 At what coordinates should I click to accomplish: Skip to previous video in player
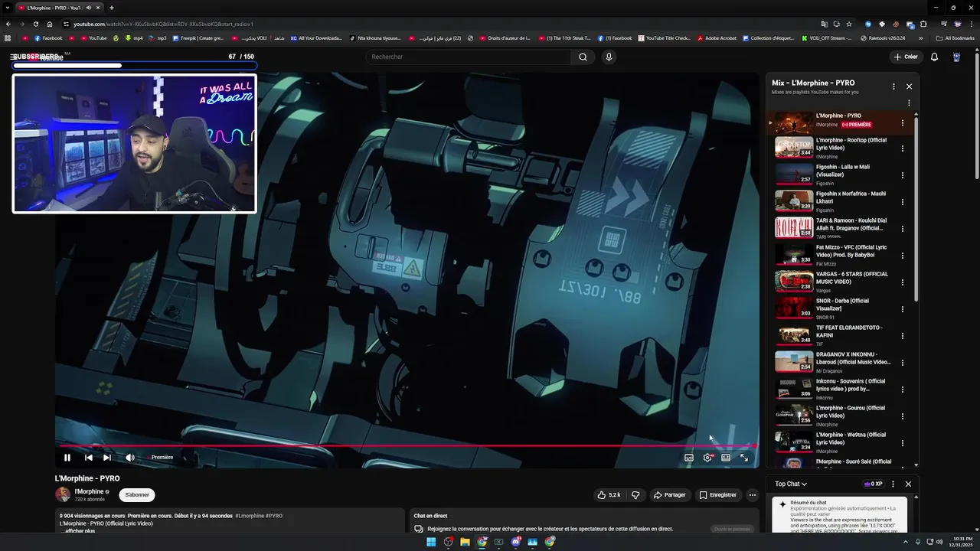click(88, 458)
